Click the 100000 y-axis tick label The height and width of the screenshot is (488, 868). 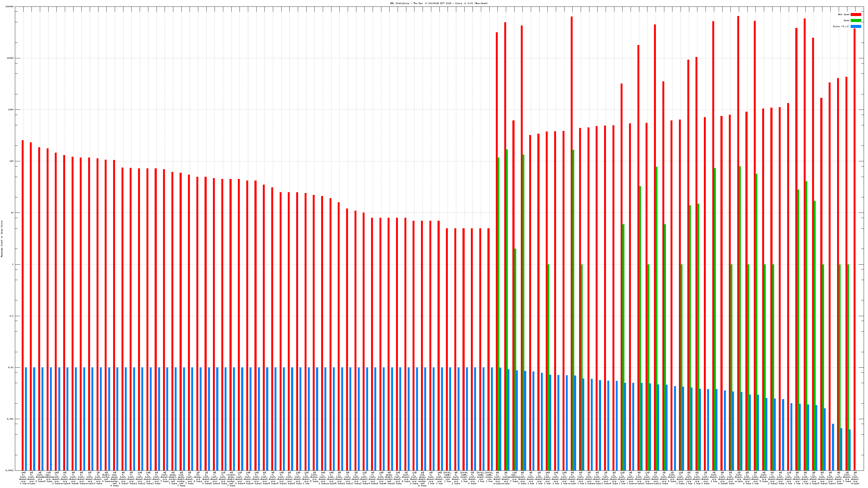click(9, 7)
